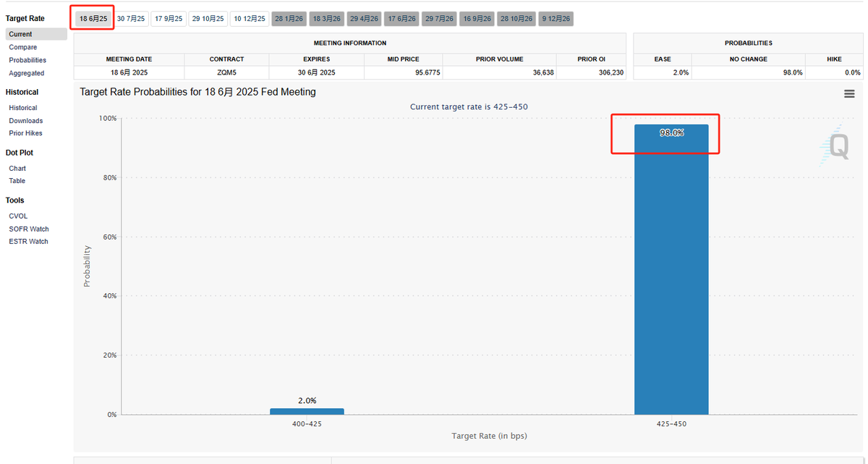Click the 30 6月 2025 expires cell
Viewport: 868px width, 464px height.
click(x=316, y=72)
